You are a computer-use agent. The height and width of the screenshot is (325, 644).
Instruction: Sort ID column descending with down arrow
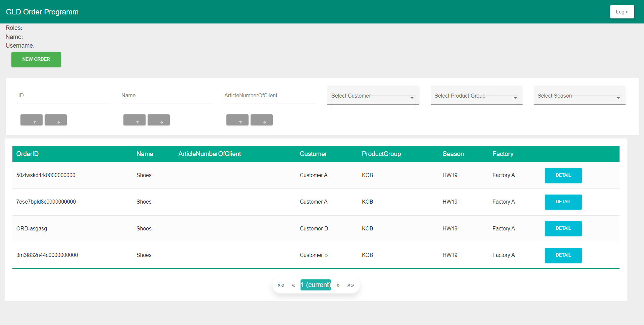[56, 120]
